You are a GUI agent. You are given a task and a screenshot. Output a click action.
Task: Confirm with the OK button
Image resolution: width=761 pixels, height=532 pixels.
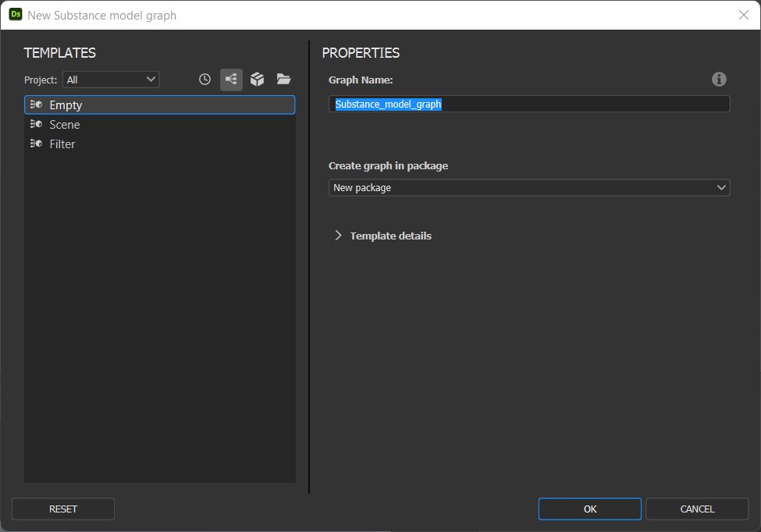click(x=590, y=509)
